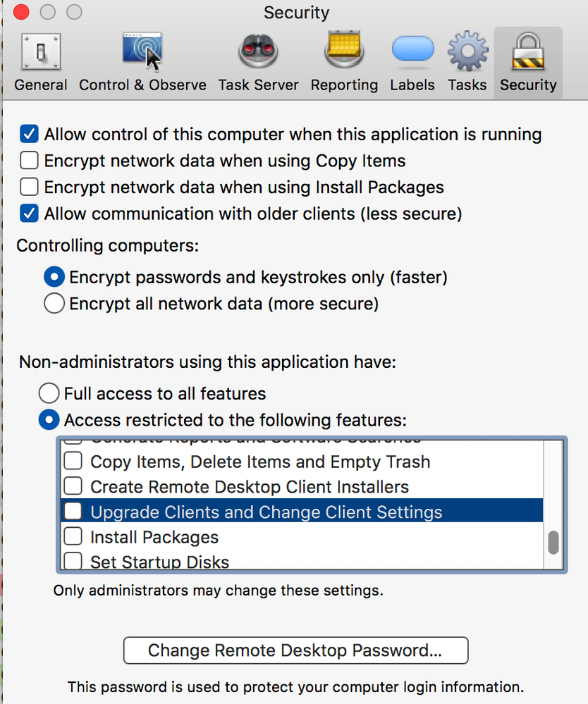Viewport: 588px width, 704px height.
Task: Select Encrypt all network data radio
Action: [54, 304]
